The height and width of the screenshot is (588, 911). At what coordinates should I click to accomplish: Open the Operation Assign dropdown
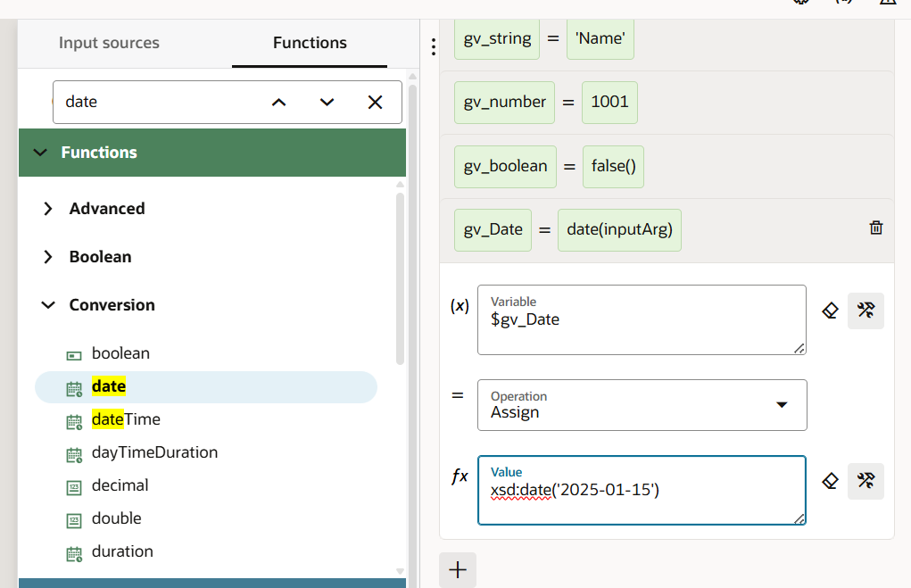[x=642, y=405]
